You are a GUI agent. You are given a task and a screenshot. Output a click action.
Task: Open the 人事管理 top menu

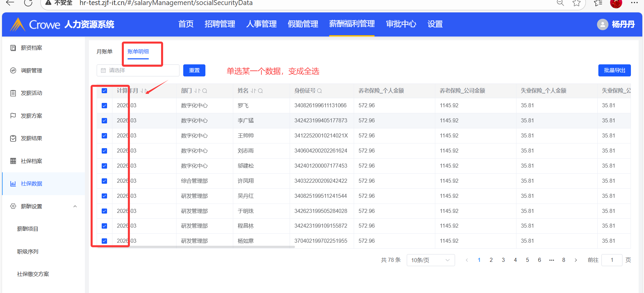(x=261, y=24)
